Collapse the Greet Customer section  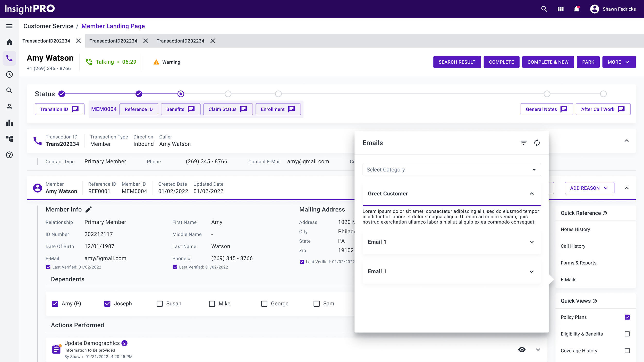[531, 194]
